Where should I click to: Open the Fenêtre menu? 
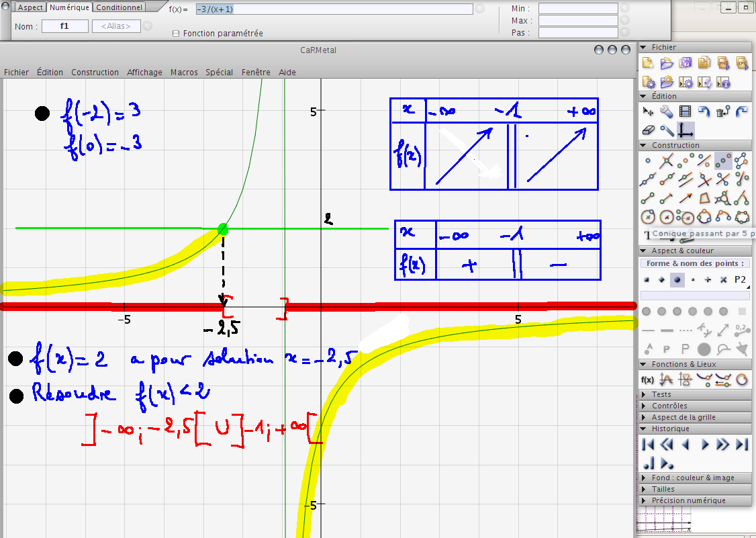(256, 73)
